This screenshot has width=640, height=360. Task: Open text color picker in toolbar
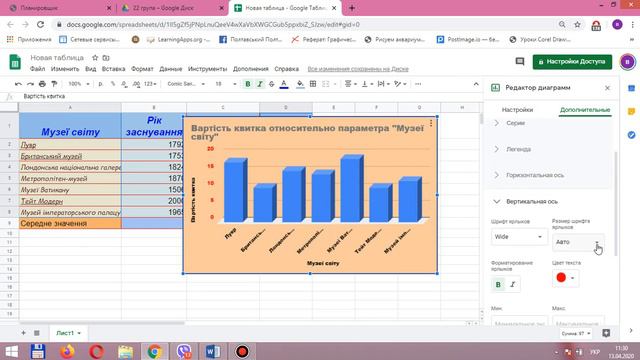tap(284, 84)
